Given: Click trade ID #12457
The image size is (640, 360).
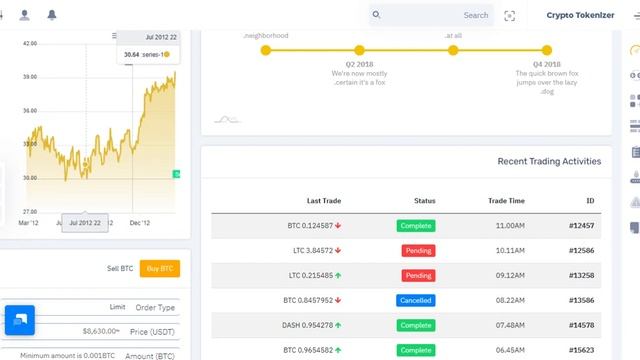Looking at the screenshot, I should [582, 225].
